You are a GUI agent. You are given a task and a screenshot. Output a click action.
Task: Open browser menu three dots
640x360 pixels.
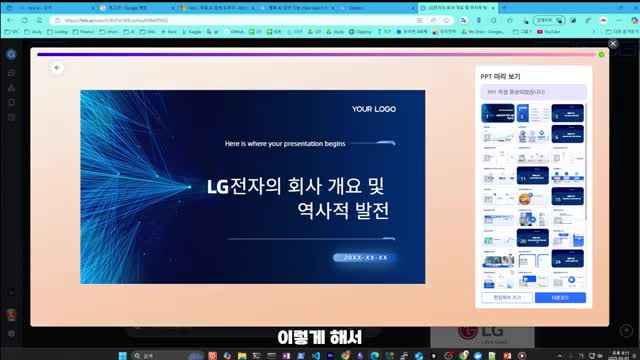(619, 20)
